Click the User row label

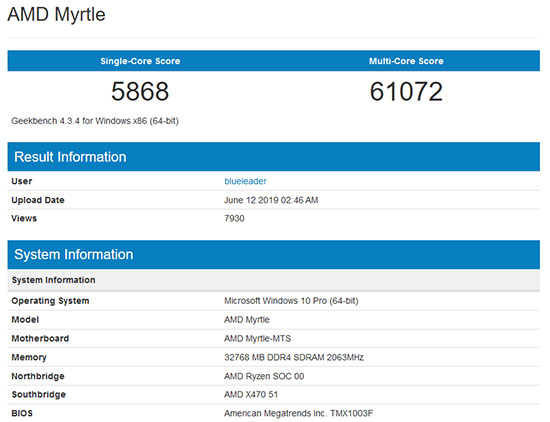pyautogui.click(x=22, y=181)
